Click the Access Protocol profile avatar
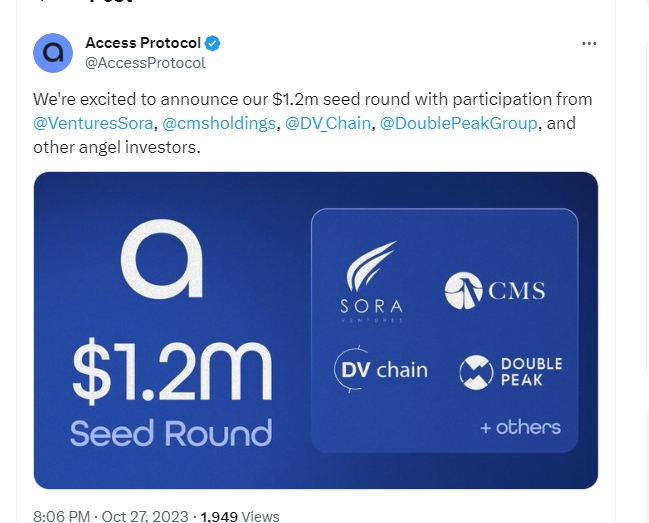The height and width of the screenshot is (523, 649). (53, 53)
